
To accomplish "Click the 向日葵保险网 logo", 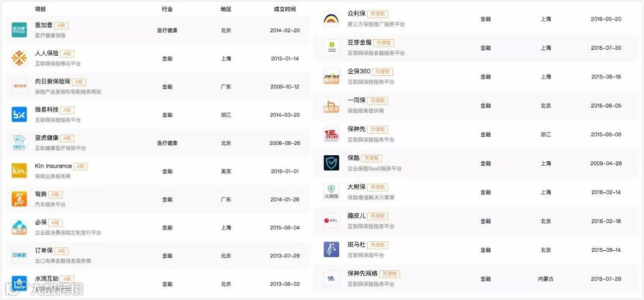I will click(19, 86).
